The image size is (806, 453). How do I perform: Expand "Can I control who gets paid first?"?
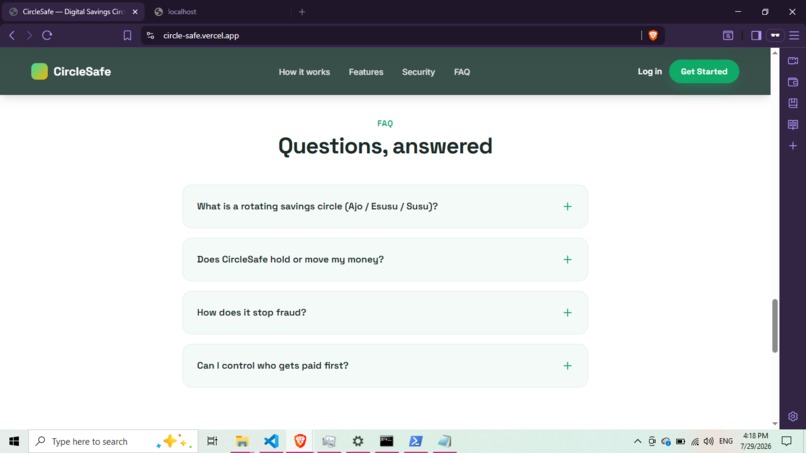(385, 366)
